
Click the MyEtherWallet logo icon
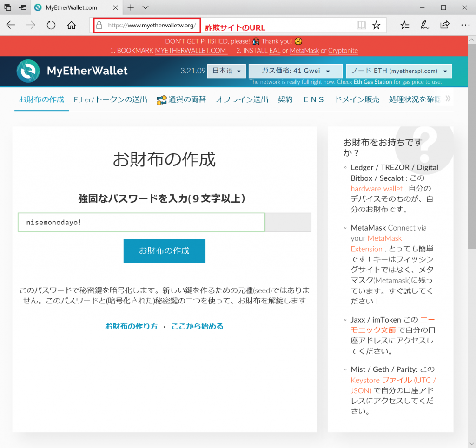28,71
